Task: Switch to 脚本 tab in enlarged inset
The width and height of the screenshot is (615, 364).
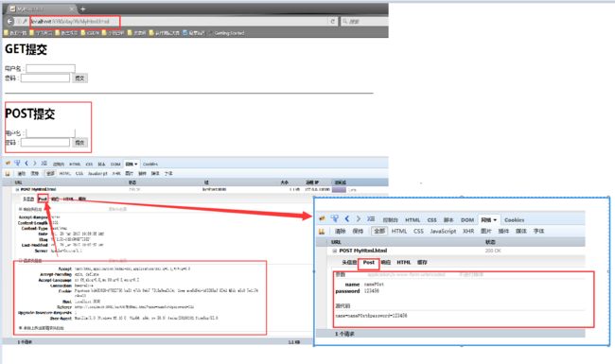Action: 448,220
